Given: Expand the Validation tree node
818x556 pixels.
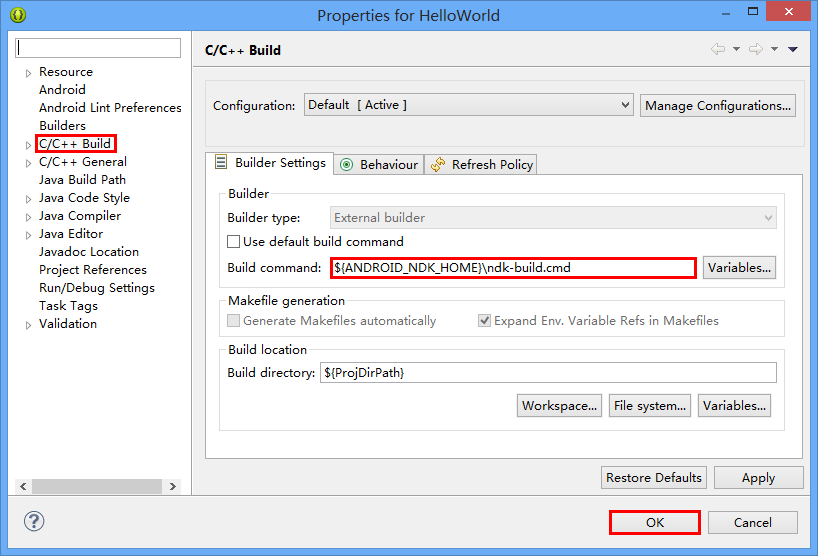Looking at the screenshot, I should [28, 325].
